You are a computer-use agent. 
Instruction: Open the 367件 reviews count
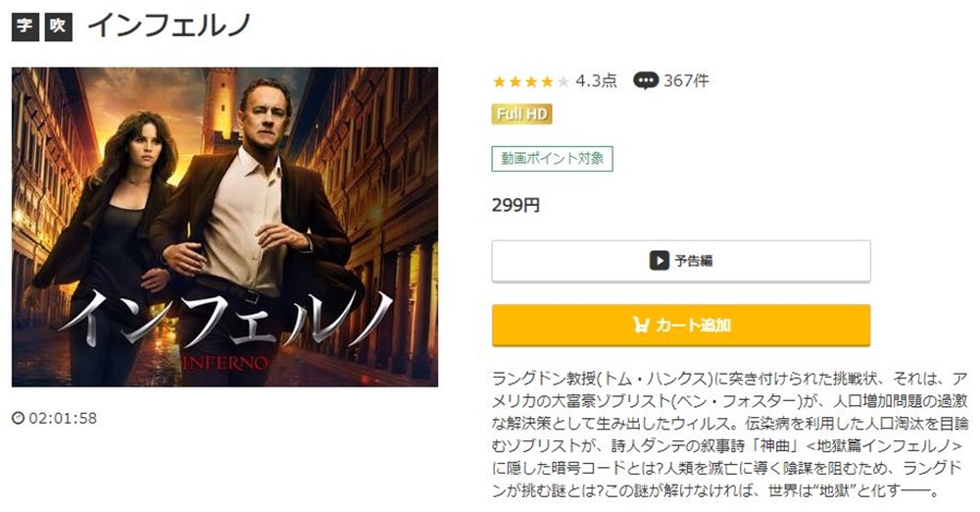686,80
